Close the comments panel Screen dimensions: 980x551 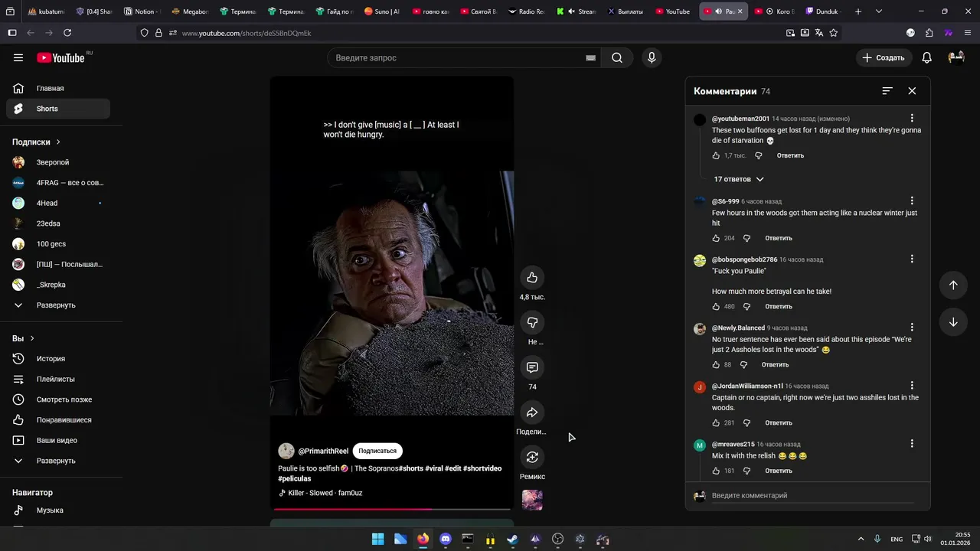click(x=912, y=90)
